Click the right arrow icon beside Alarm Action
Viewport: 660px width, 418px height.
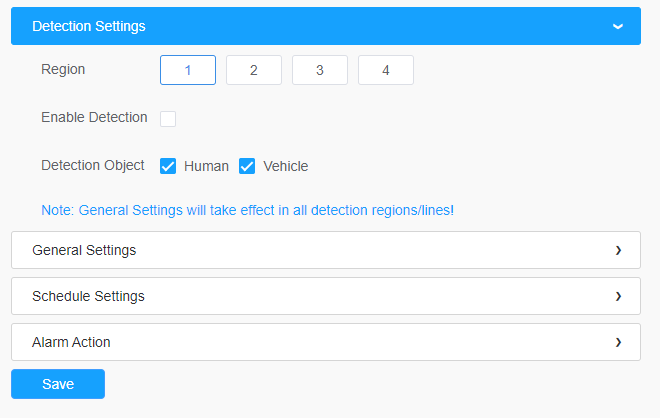618,342
